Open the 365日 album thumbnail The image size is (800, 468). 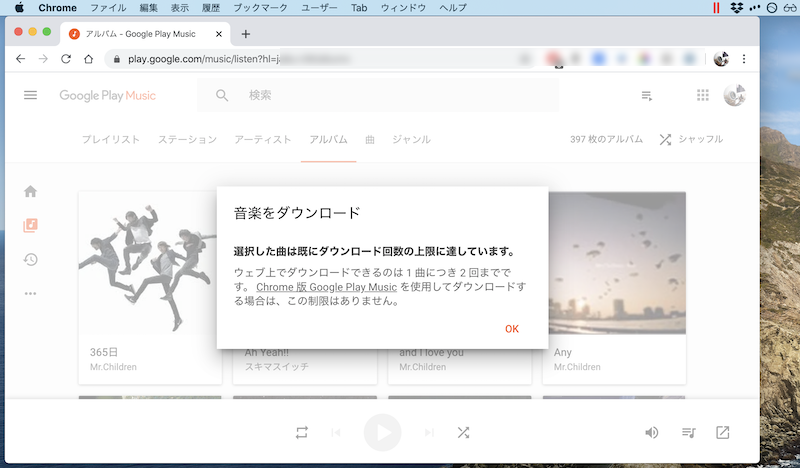coord(150,264)
